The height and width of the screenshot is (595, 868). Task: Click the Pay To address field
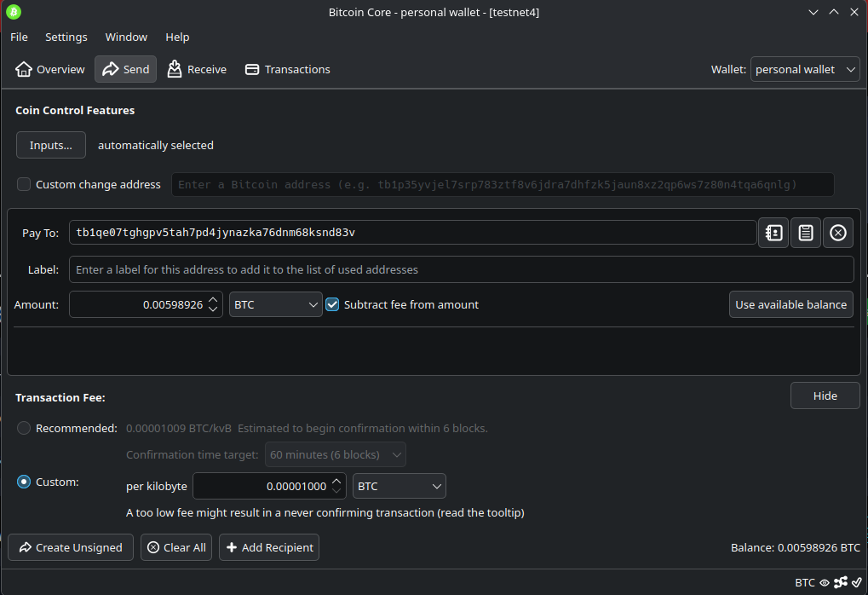413,233
